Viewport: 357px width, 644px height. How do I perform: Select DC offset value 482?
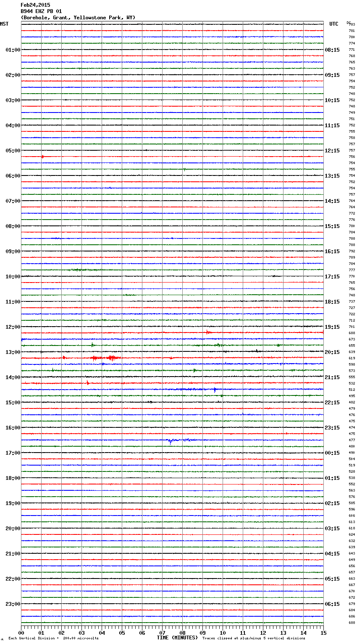coord(352,403)
